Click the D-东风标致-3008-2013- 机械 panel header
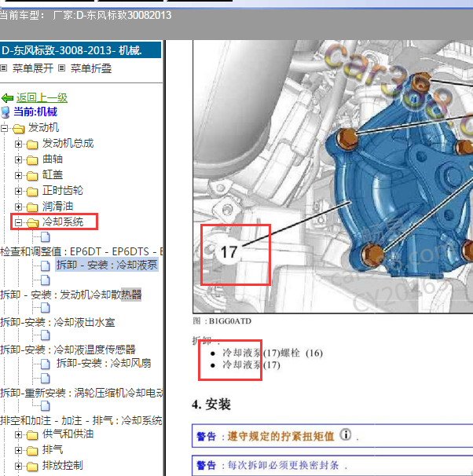The height and width of the screenshot is (476, 473). [x=80, y=50]
